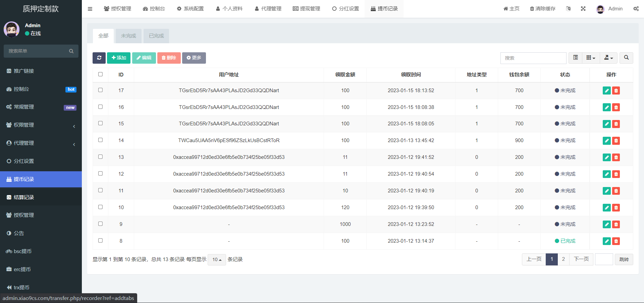This screenshot has width=644, height=303.
Task: Click the sidebar menu search magnifier
Action: [x=71, y=51]
